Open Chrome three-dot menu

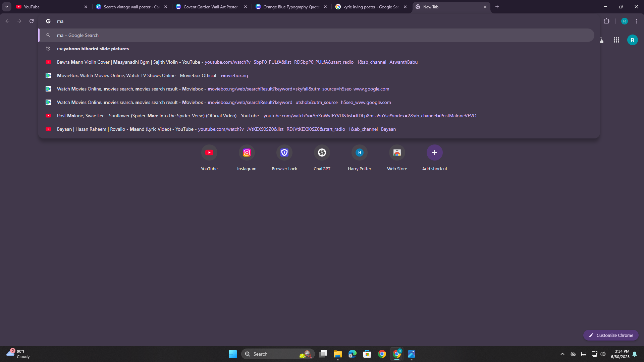point(637,21)
